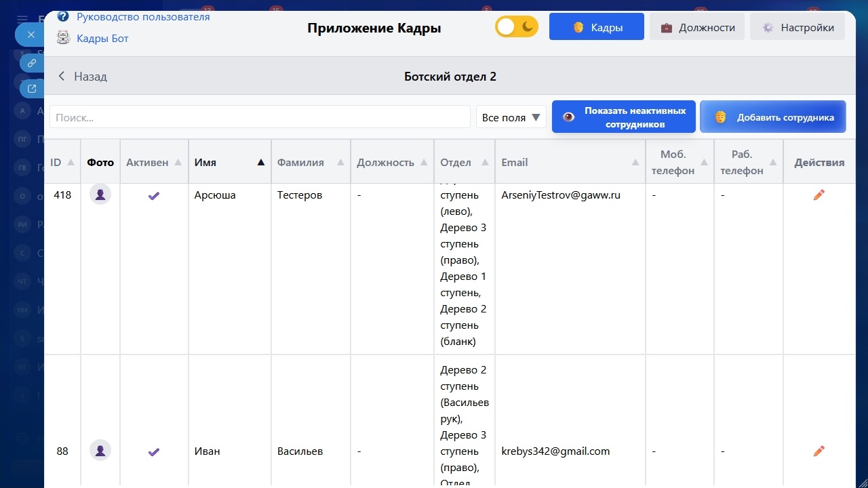Show inactive employees via Показать неактивных button

tap(623, 117)
